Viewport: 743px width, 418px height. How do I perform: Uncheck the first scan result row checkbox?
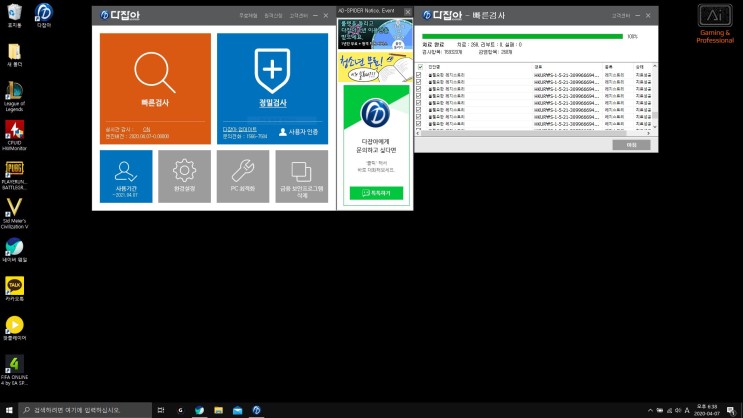coord(418,75)
